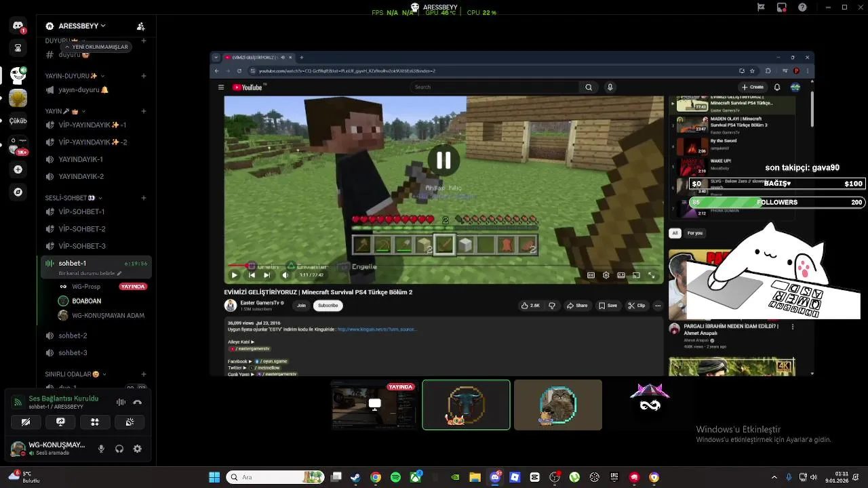Select WG-KONUŞMAYAN ADAM in voice list
Screen dimensions: 868x488
(x=102, y=315)
